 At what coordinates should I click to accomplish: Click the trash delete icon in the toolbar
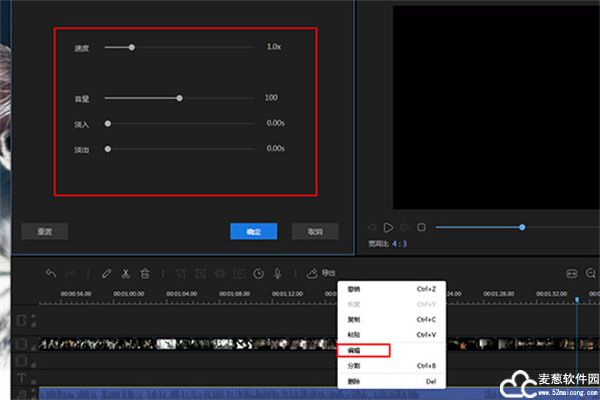tap(145, 273)
